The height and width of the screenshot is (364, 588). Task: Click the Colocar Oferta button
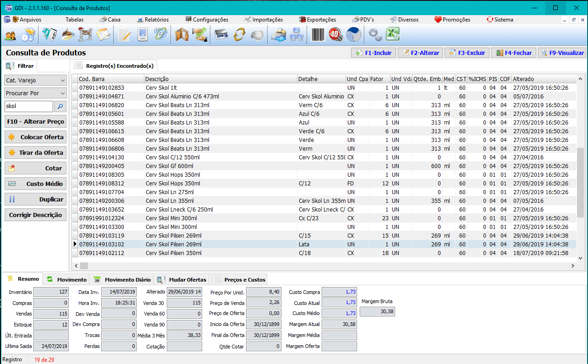35,137
